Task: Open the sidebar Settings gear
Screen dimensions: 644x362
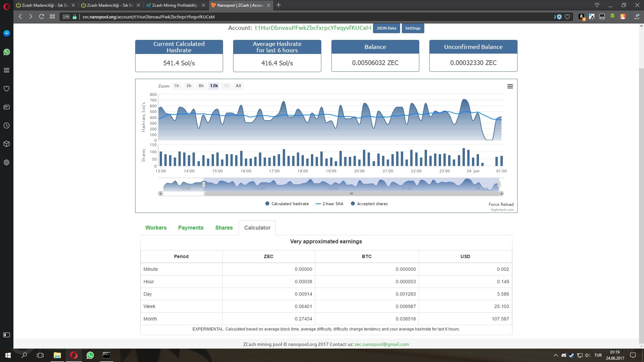Action: (6, 163)
